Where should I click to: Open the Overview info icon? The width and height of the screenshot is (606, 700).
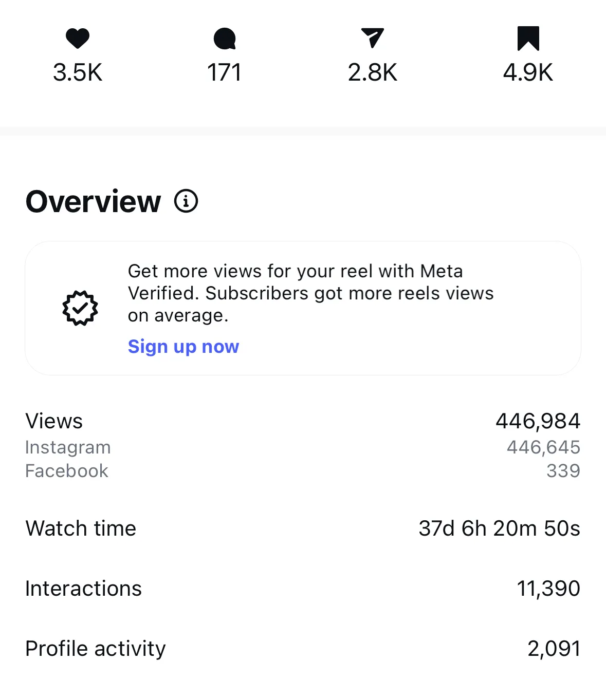[x=186, y=201]
